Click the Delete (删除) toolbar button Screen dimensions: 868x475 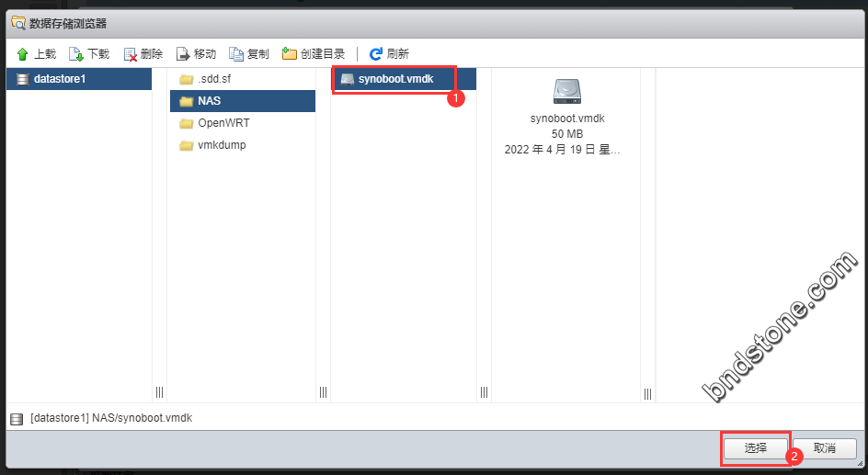pos(143,53)
